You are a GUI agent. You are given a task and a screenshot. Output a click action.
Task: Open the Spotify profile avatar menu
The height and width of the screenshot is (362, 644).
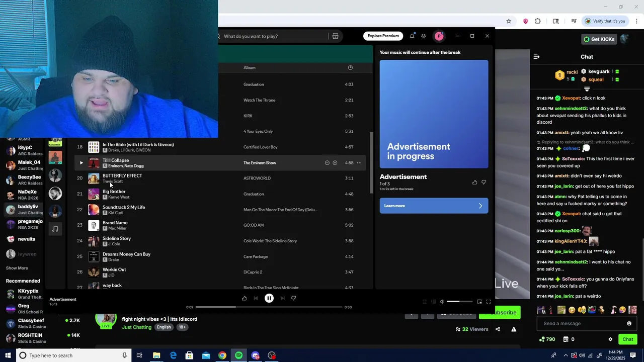pyautogui.click(x=439, y=36)
